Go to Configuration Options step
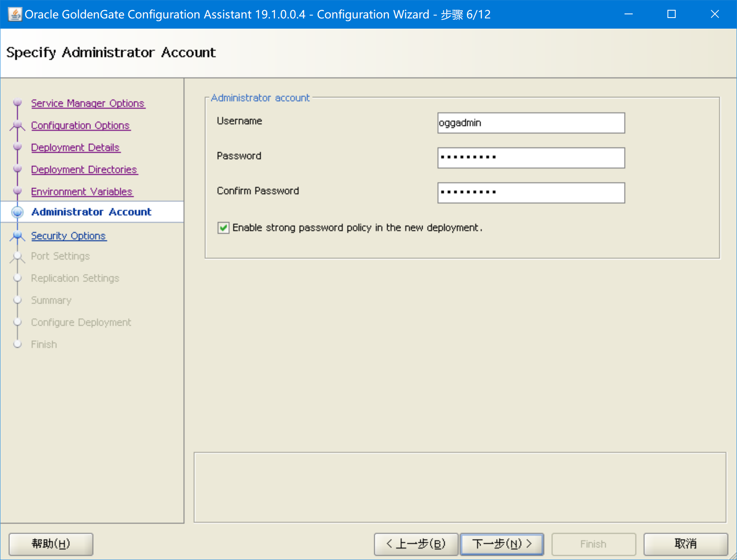Screen dimensions: 737x560 point(81,126)
